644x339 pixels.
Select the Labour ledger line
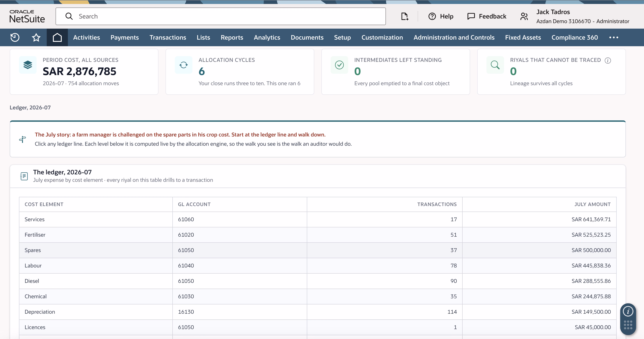pyautogui.click(x=318, y=266)
